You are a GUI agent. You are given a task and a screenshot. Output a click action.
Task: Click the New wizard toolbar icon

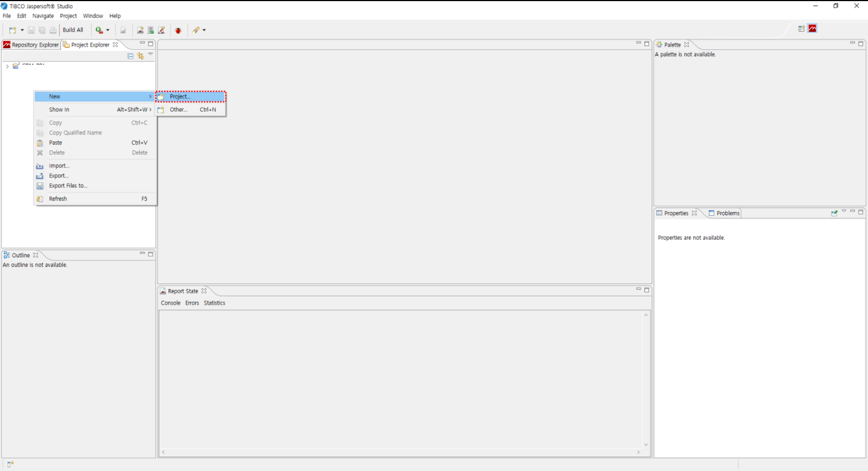(13, 30)
